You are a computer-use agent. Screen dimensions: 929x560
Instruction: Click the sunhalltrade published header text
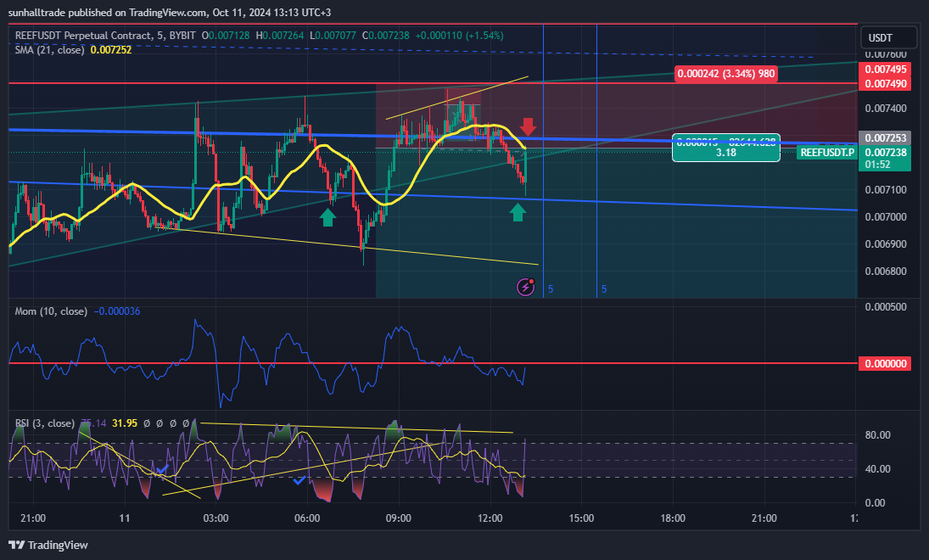click(x=170, y=13)
